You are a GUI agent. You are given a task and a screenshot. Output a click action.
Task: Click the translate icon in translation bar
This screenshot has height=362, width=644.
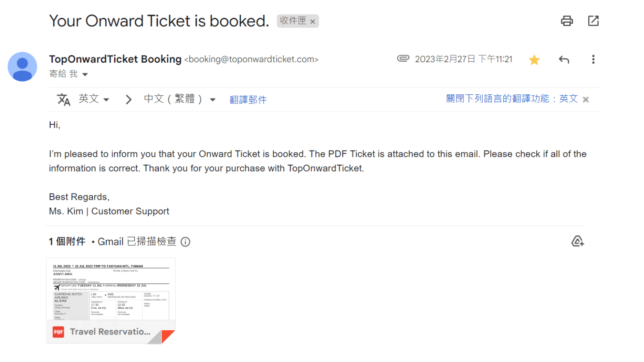(63, 100)
